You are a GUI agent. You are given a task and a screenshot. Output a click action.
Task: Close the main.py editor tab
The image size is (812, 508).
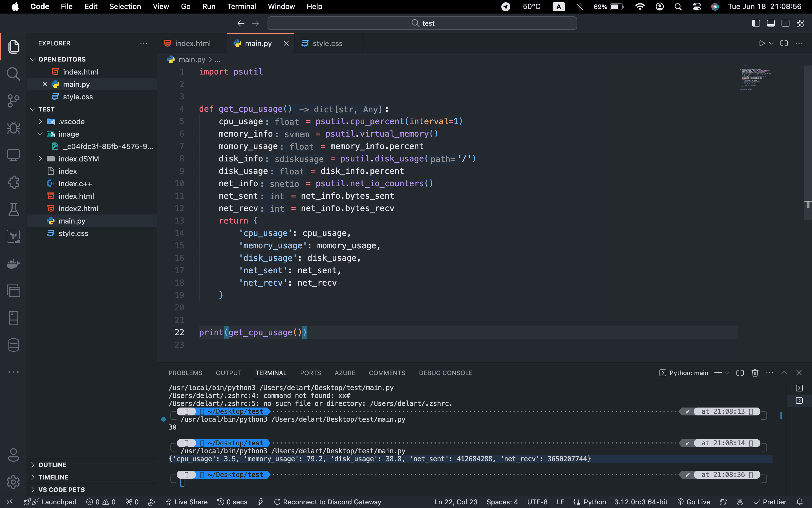(286, 43)
